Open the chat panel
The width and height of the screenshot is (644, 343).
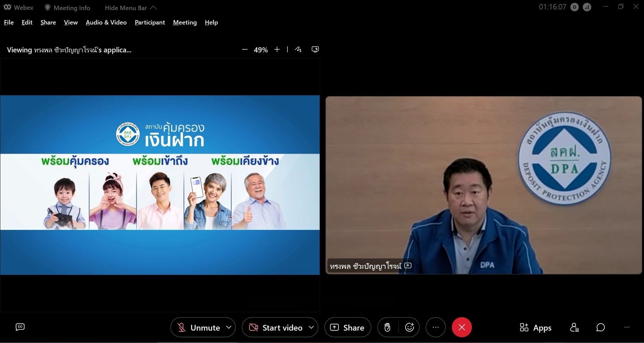[x=601, y=327]
